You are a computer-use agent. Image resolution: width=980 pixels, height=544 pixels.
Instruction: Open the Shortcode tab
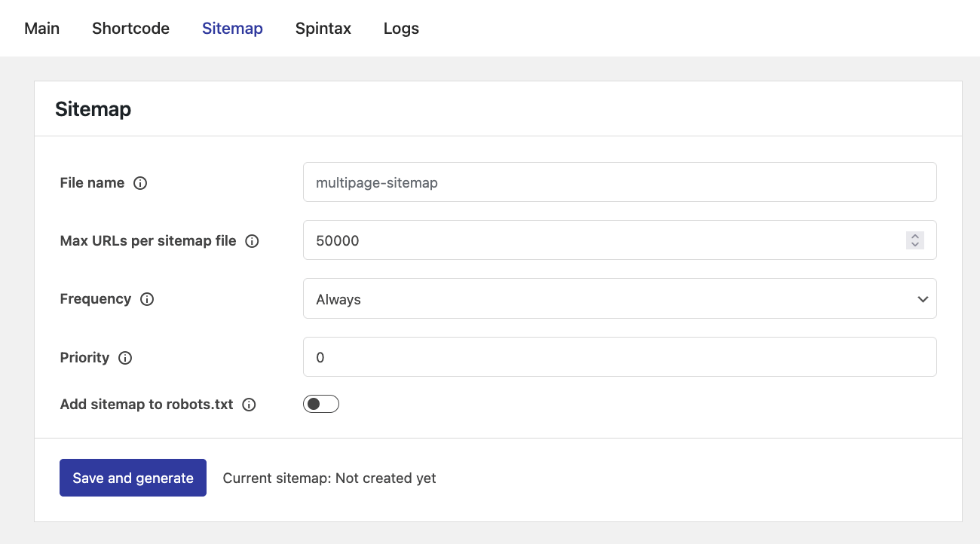click(130, 28)
